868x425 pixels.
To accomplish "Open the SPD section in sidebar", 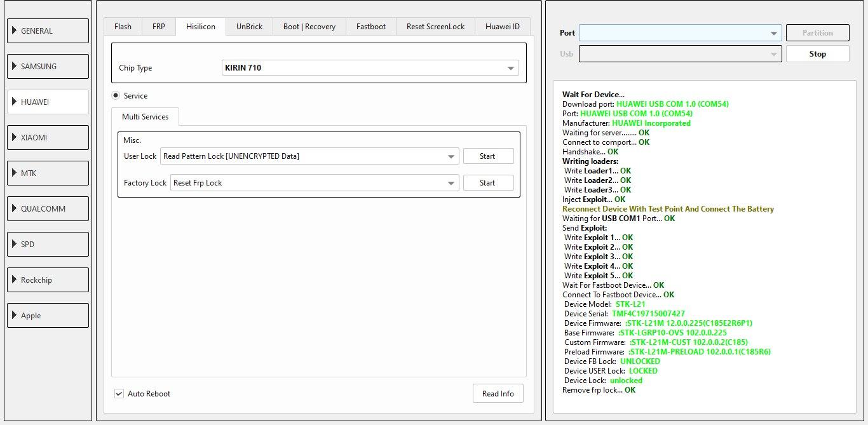I will (48, 244).
